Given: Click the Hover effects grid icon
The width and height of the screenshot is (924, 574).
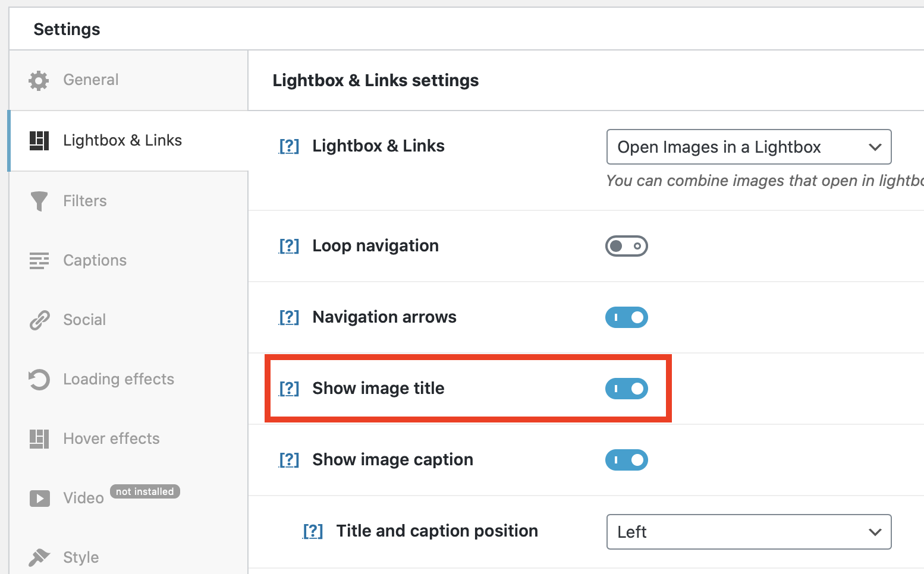Looking at the screenshot, I should (39, 439).
